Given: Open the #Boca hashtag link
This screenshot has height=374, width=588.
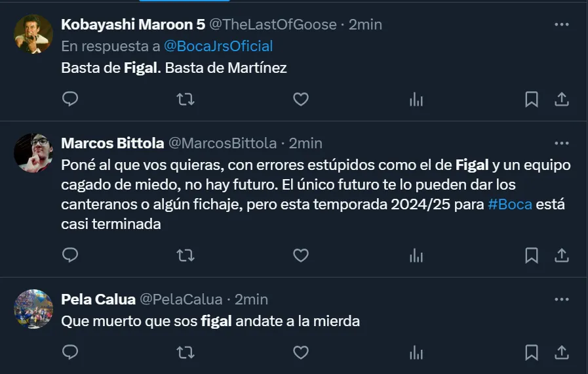Looking at the screenshot, I should click(x=509, y=204).
